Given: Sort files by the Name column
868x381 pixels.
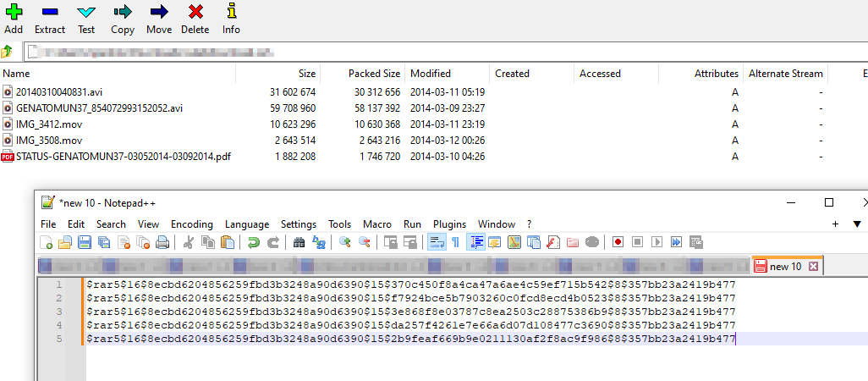Looking at the screenshot, I should tap(118, 74).
